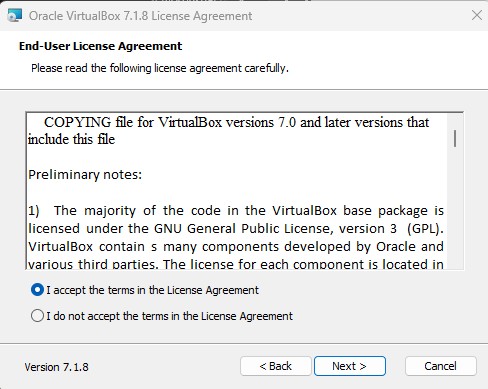Cancel the VirtualBox installation
This screenshot has height=389, width=488.
click(441, 366)
